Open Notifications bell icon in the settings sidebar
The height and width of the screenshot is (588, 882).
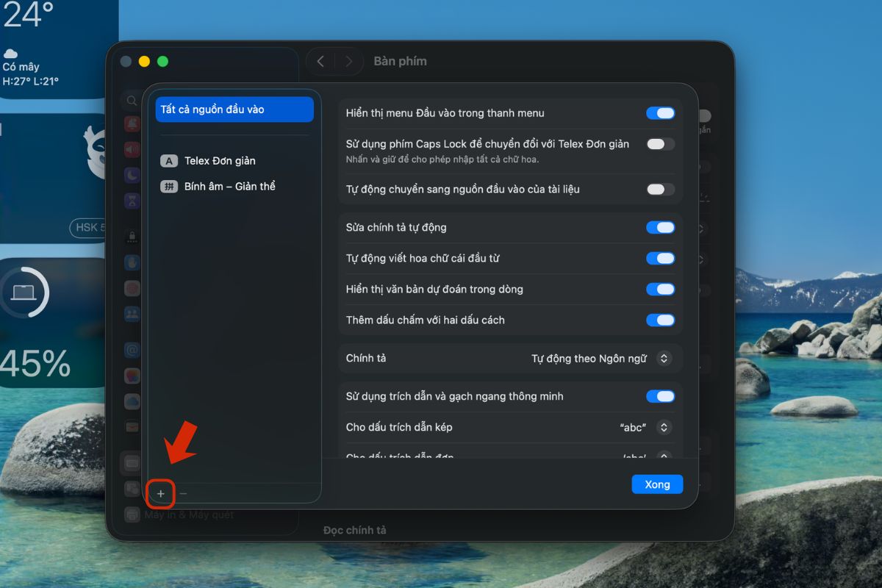click(x=132, y=123)
